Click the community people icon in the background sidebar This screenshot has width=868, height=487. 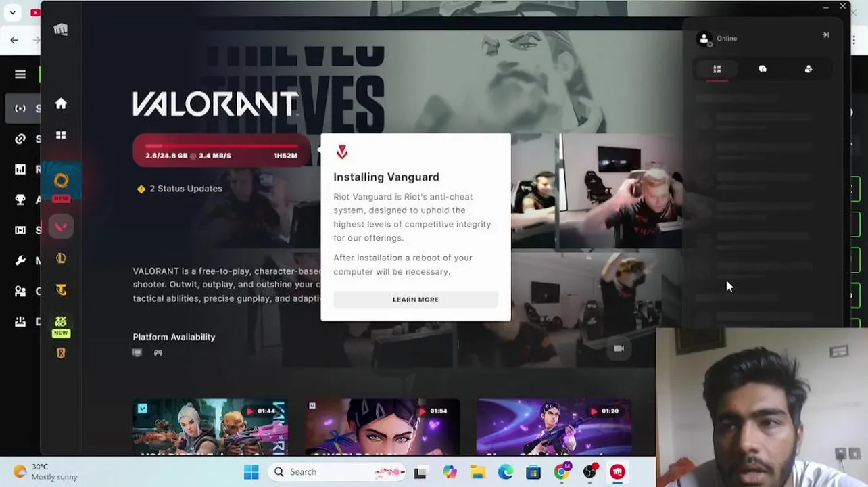20,292
